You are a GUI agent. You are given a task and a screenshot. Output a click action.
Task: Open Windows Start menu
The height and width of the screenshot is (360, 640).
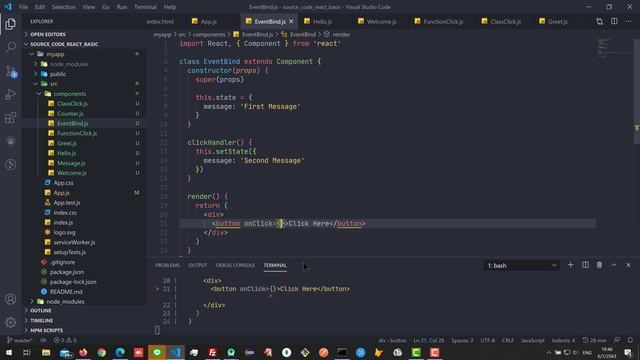[8, 352]
